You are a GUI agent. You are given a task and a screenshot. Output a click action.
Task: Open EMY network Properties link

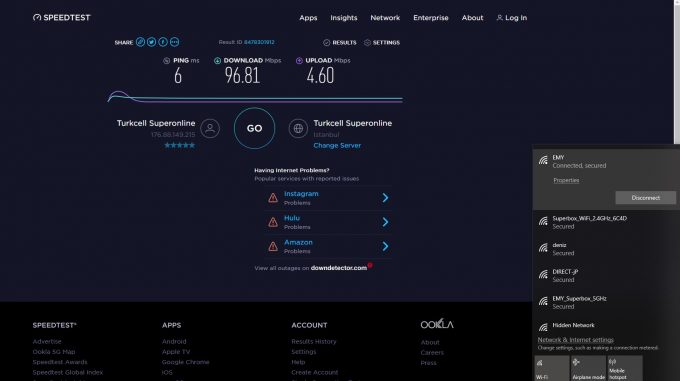[566, 180]
